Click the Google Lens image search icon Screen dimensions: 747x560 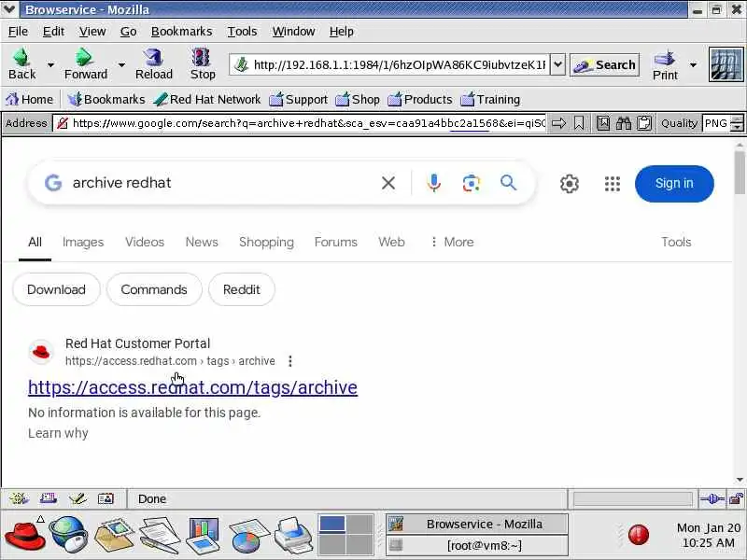click(x=472, y=183)
